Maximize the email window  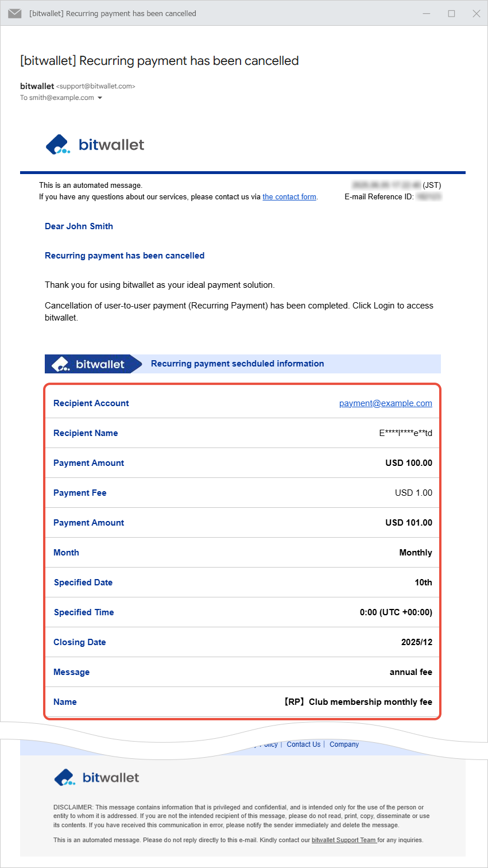tap(452, 13)
